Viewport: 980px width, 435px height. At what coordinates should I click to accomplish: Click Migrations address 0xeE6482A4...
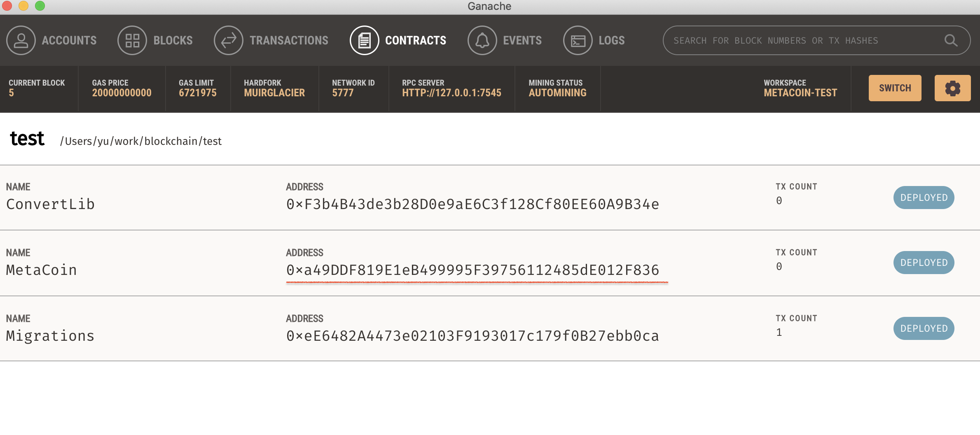tap(472, 336)
